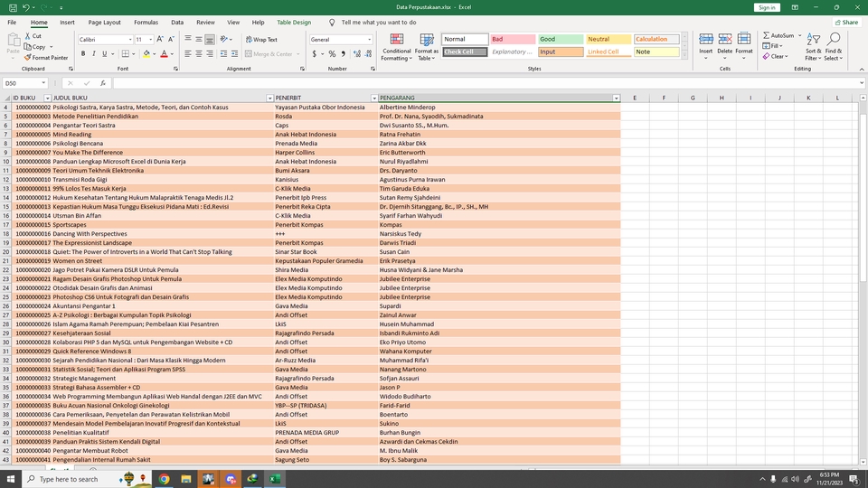Toggle Bold formatting
The width and height of the screenshot is (868, 488).
coord(83,54)
